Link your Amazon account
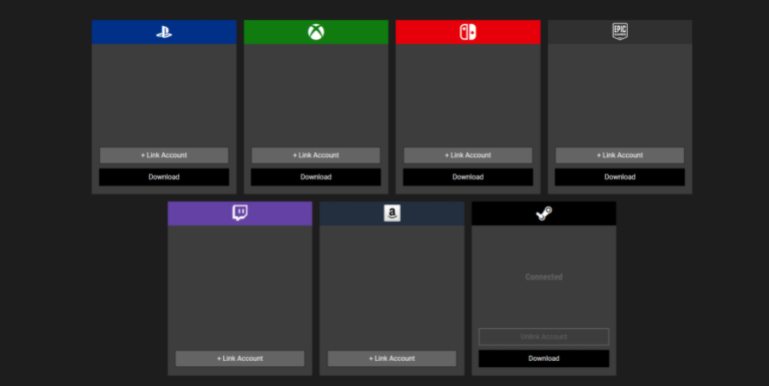Viewport: 769px width, 386px height. click(392, 359)
